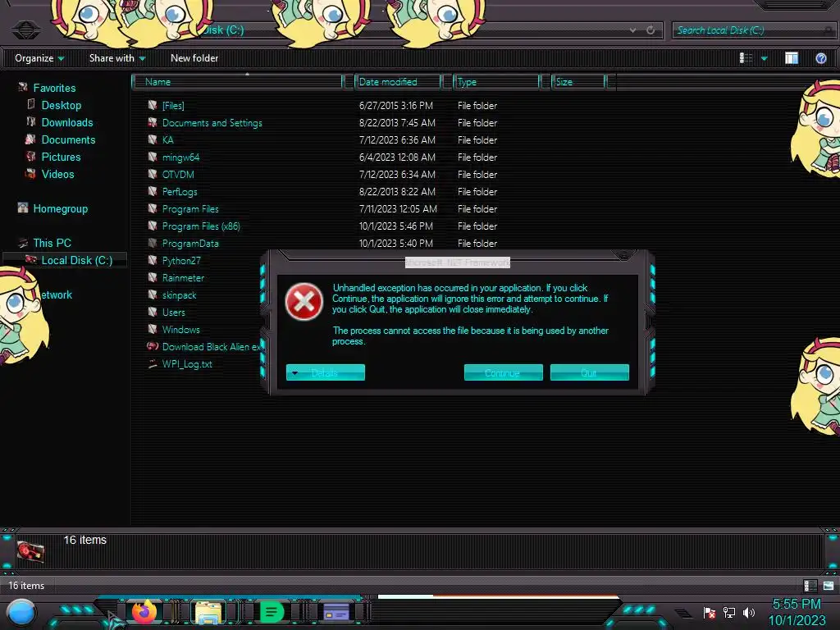Screen dimensions: 840x630
Task: Open File Explorer taskbar icon
Action: [x=208, y=612]
